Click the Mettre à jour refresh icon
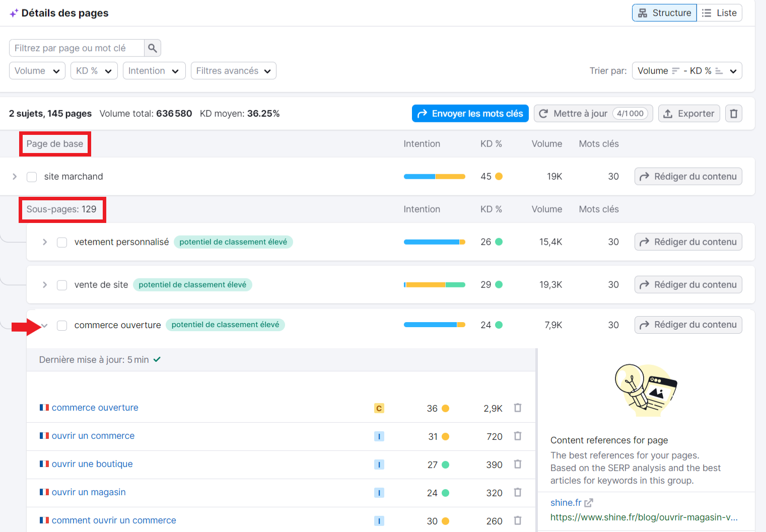Viewport: 766px width, 532px height. pyautogui.click(x=543, y=113)
